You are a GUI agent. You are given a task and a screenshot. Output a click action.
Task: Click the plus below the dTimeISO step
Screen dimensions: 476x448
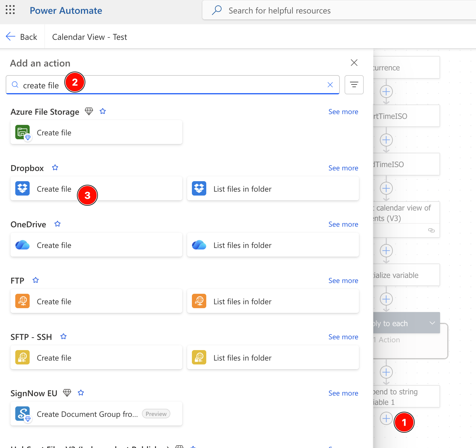(386, 188)
